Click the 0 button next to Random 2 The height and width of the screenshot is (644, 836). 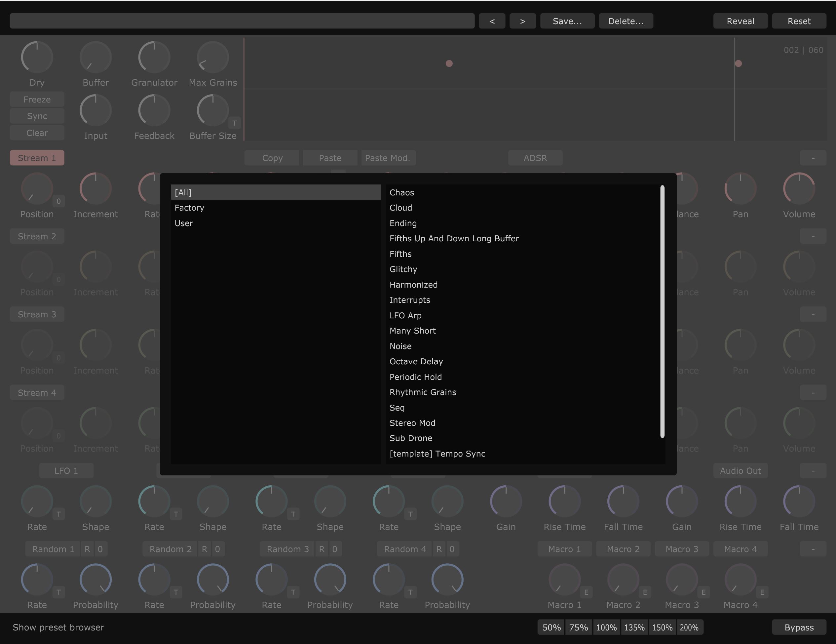(x=217, y=549)
